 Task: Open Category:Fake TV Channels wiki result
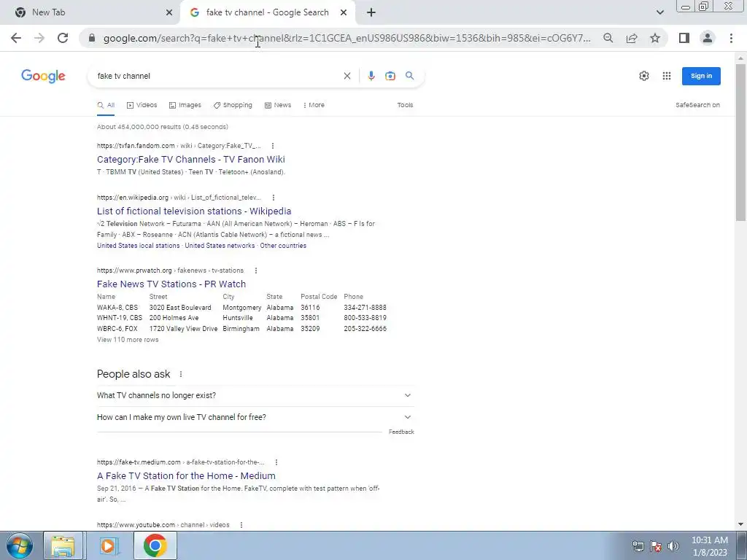191,160
